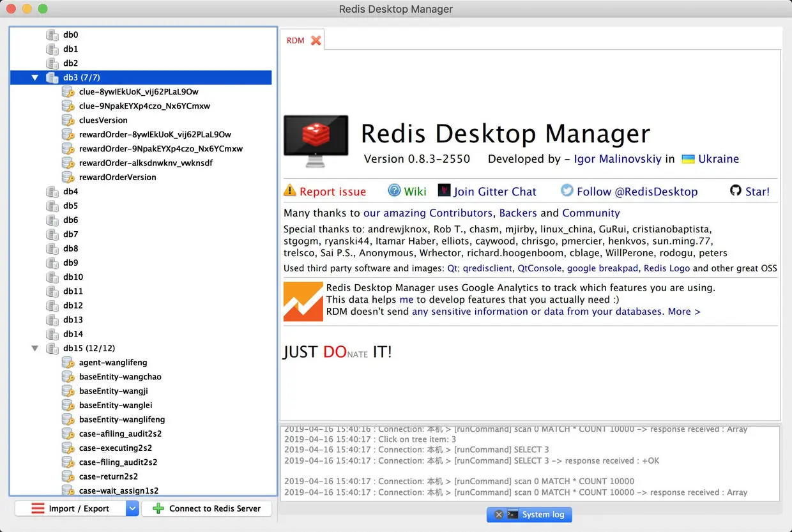Click key icon beside case-return2s2
This screenshot has height=532, width=792.
coord(68,476)
